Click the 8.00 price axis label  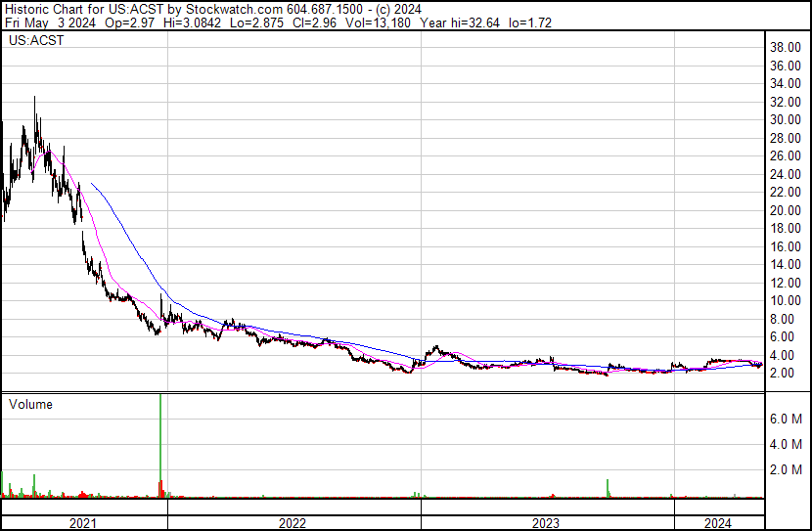click(x=782, y=320)
